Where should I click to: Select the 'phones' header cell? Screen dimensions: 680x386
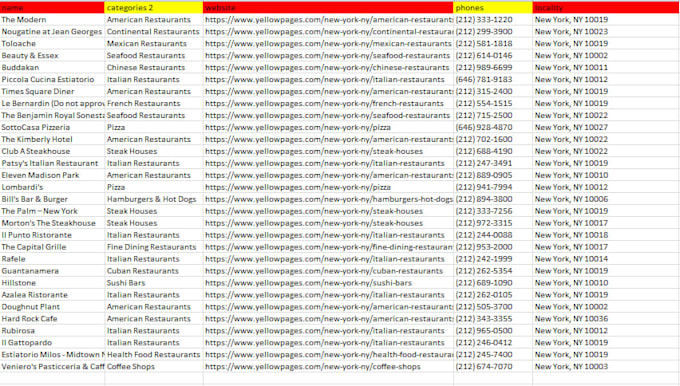pos(493,7)
